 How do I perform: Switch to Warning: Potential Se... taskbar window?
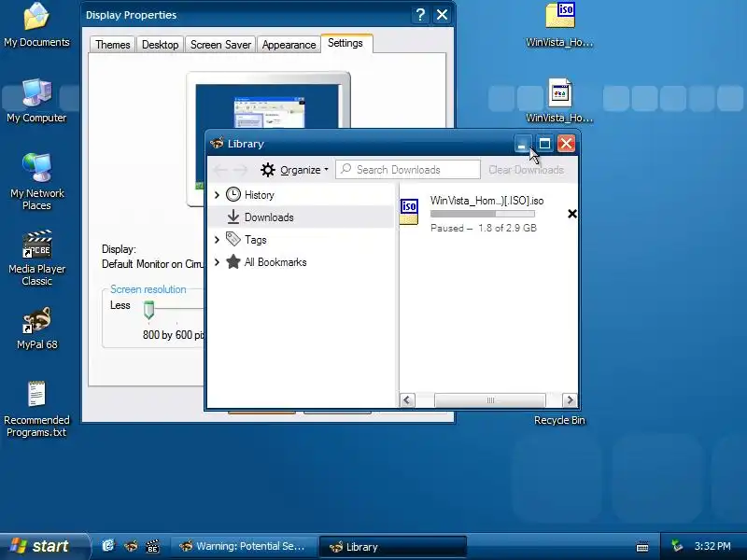(x=244, y=546)
